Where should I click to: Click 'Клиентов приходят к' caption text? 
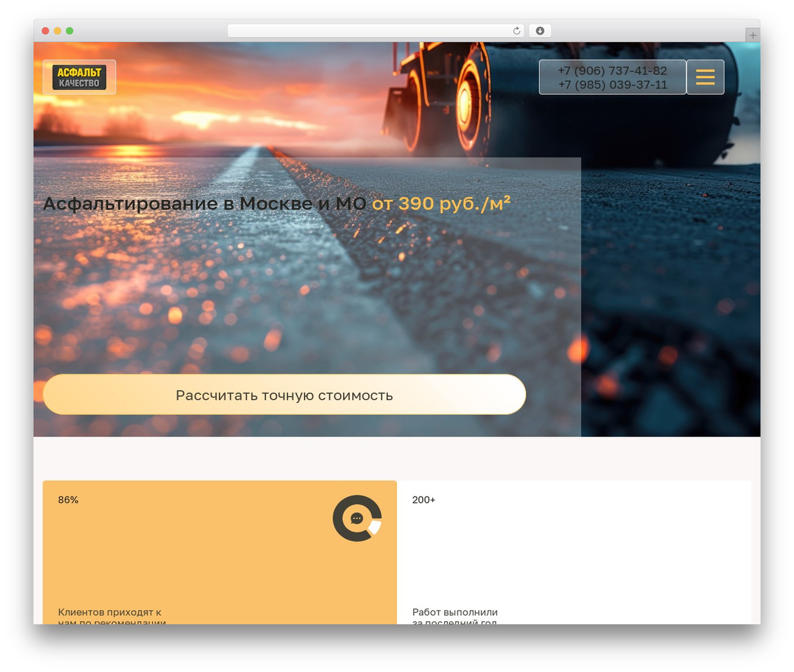tap(110, 612)
